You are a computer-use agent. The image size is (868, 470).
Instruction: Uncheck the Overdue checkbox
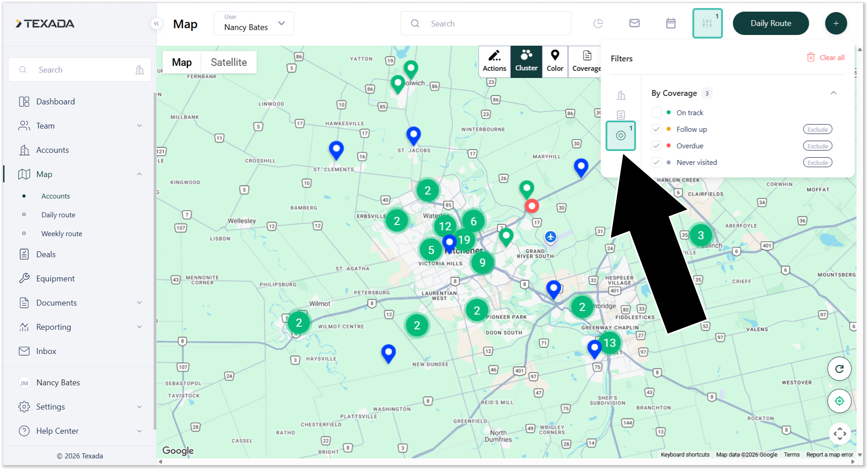657,146
